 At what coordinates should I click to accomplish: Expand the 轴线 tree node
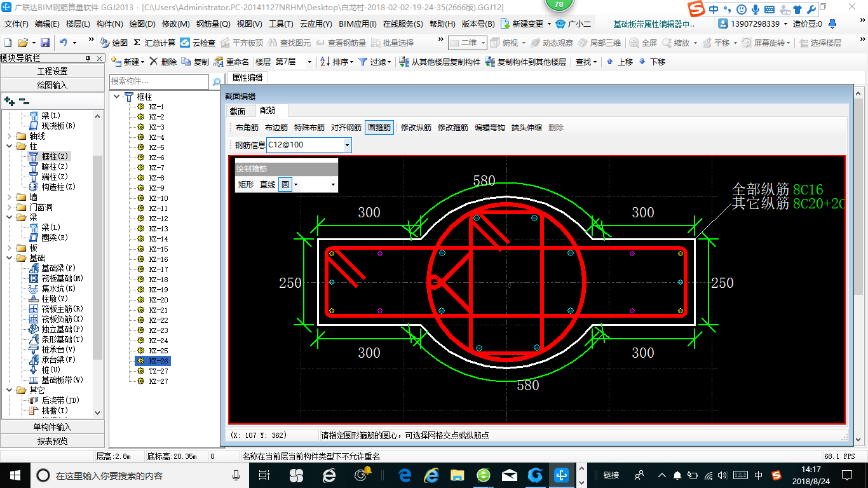(9, 136)
